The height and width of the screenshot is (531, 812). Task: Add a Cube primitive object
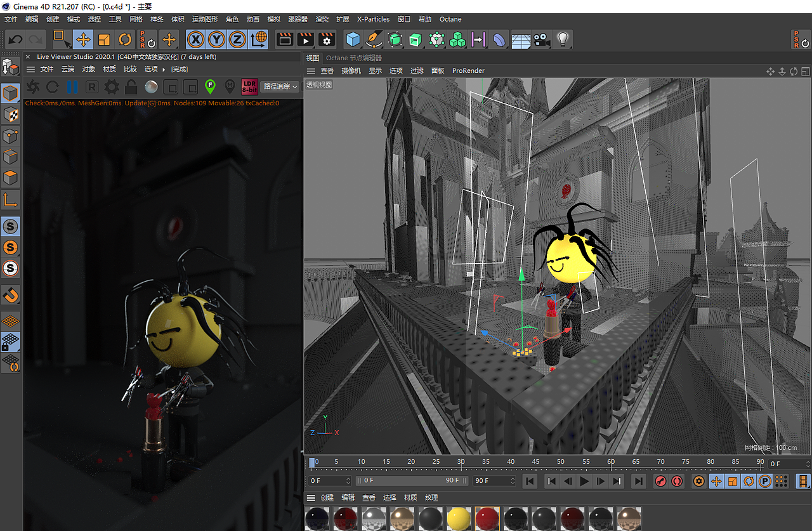pos(353,39)
